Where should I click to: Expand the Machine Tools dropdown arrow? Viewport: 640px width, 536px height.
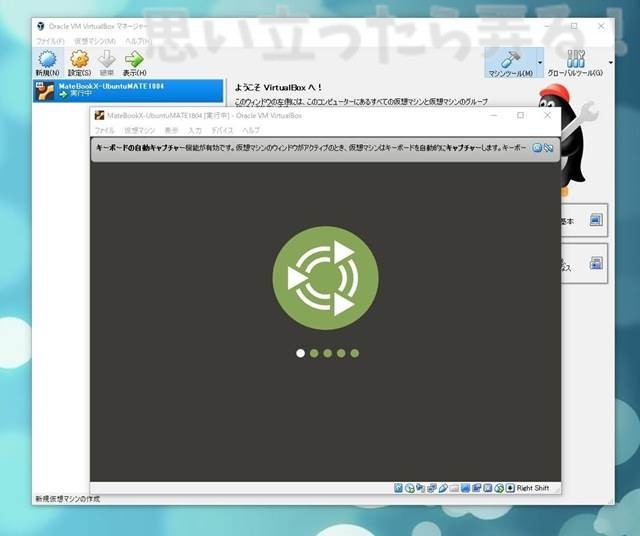pos(540,63)
